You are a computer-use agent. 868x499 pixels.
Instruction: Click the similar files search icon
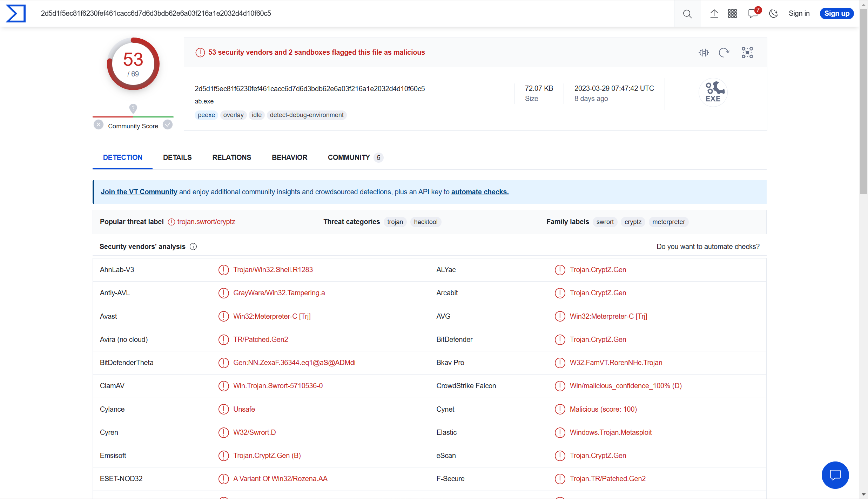(704, 53)
